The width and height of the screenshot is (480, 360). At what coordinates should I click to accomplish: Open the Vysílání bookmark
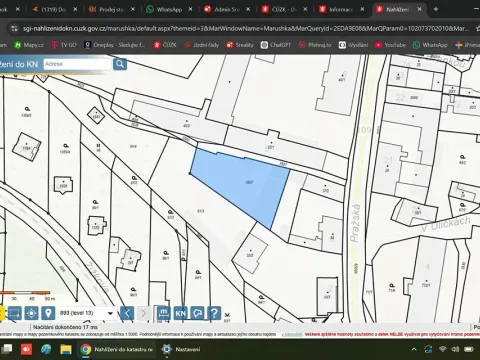pyautogui.click(x=353, y=45)
